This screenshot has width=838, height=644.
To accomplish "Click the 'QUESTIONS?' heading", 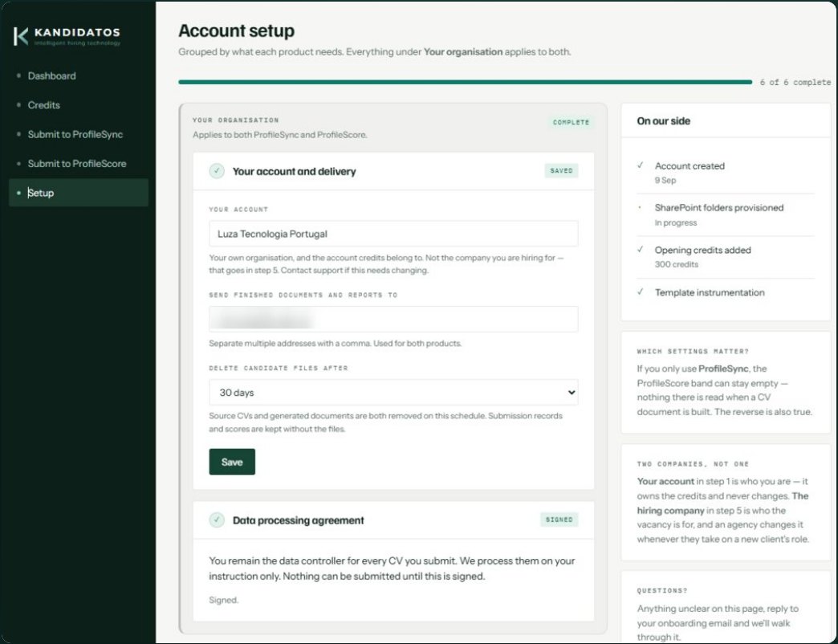I will [662, 591].
